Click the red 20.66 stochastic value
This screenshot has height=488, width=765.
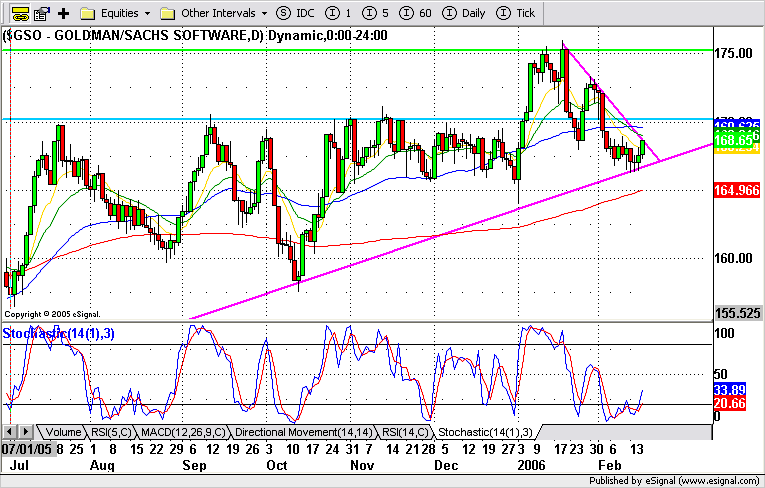point(730,403)
